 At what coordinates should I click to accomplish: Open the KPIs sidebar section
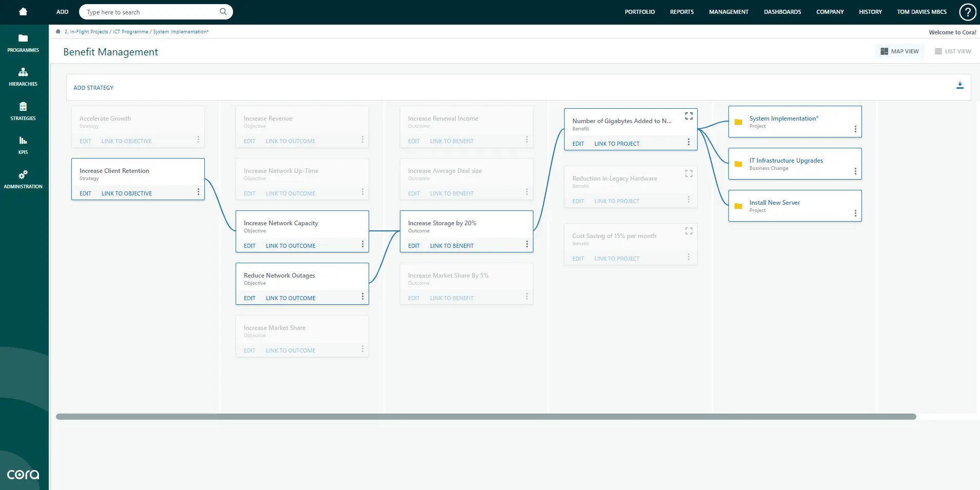point(23,145)
